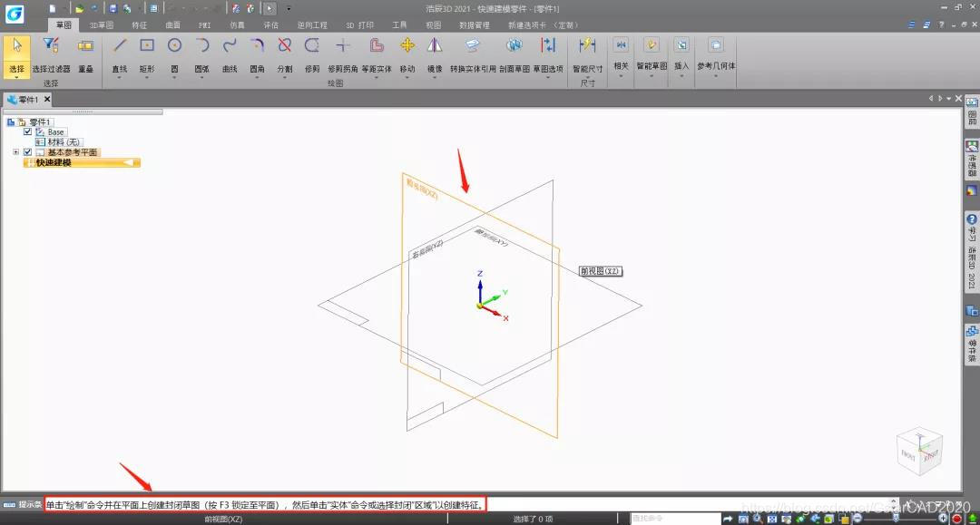Image resolution: width=980 pixels, height=525 pixels.
Task: Open the 选择过滤器 selection filter
Action: 51,55
